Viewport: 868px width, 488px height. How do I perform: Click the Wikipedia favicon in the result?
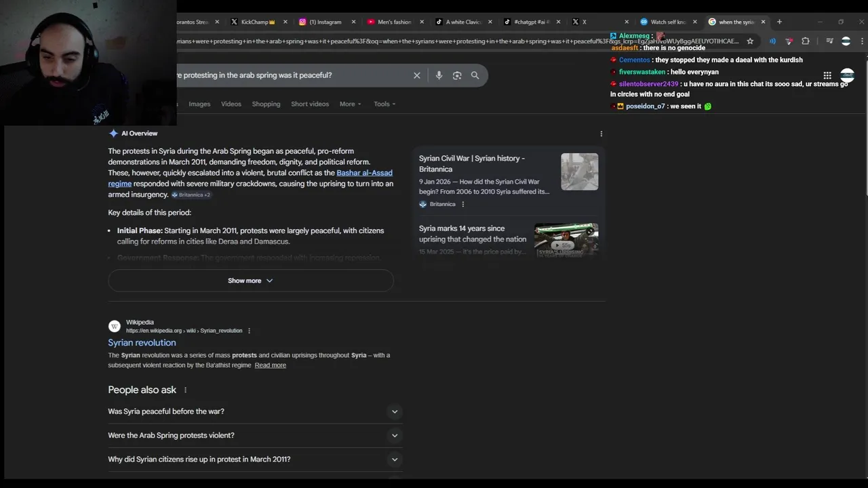115,326
